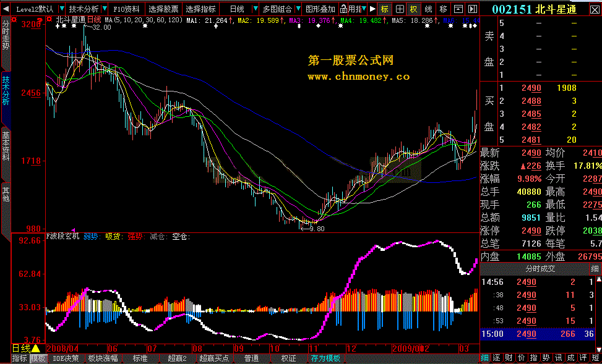The width and height of the screenshot is (602, 364).
Task: Open the 技术分析 dropdown arrow
Action: (105, 9)
